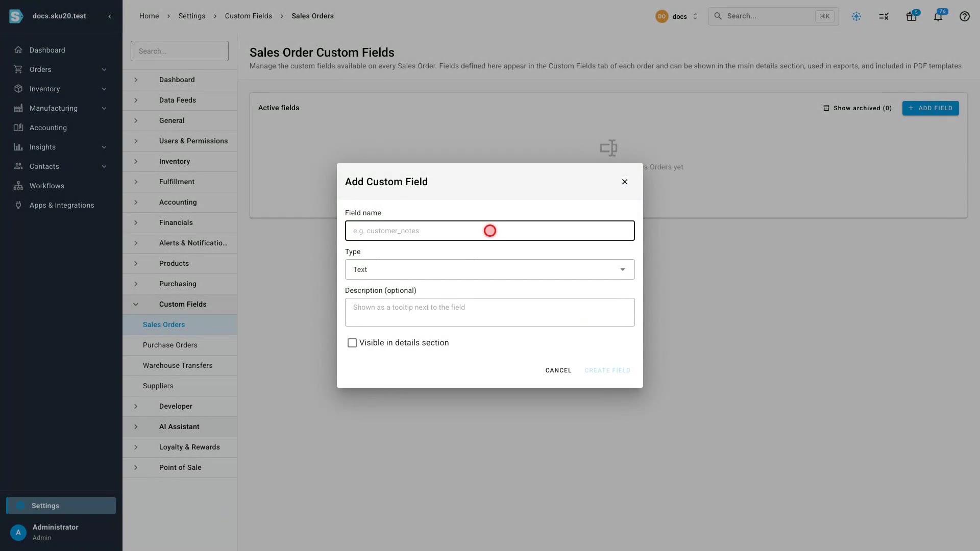Viewport: 980px width, 551px height.
Task: Click the ADD FIELD button
Action: 930,108
